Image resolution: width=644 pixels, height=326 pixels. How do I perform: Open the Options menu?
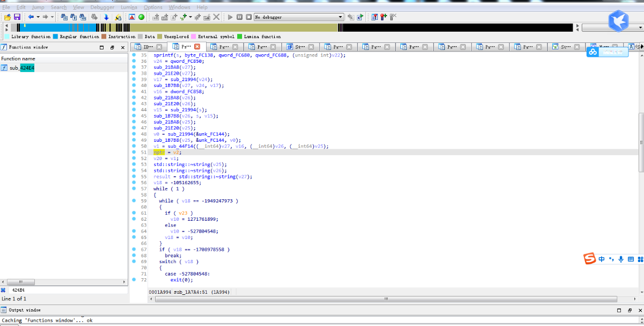tap(153, 8)
